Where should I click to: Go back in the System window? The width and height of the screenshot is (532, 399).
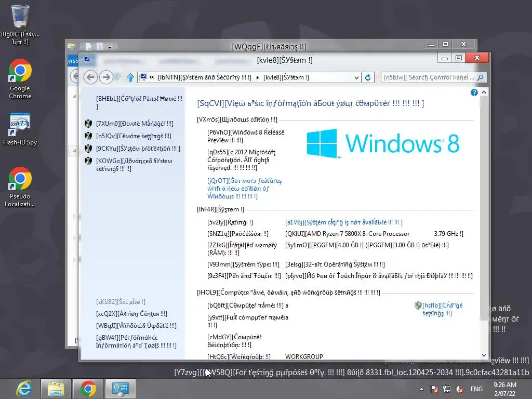point(90,77)
